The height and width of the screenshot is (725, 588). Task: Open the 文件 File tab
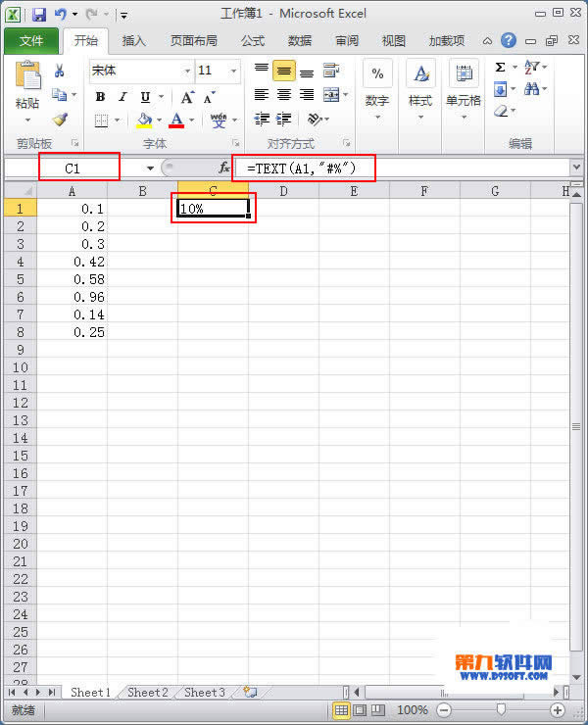(31, 41)
